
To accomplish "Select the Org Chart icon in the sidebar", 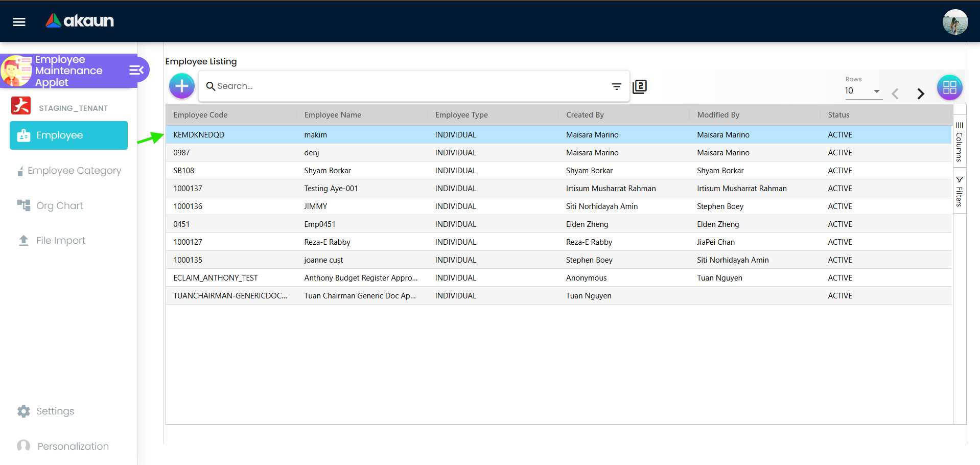I will click(x=23, y=205).
